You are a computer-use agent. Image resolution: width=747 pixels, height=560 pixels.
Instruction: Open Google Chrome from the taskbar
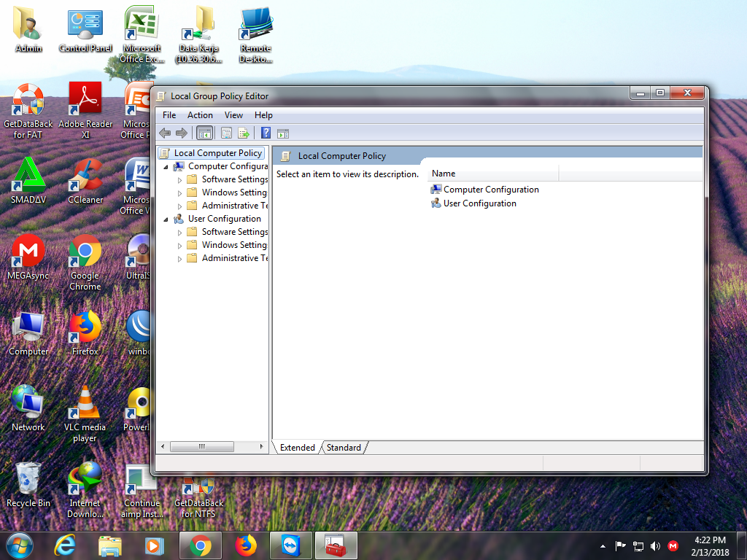[200, 545]
